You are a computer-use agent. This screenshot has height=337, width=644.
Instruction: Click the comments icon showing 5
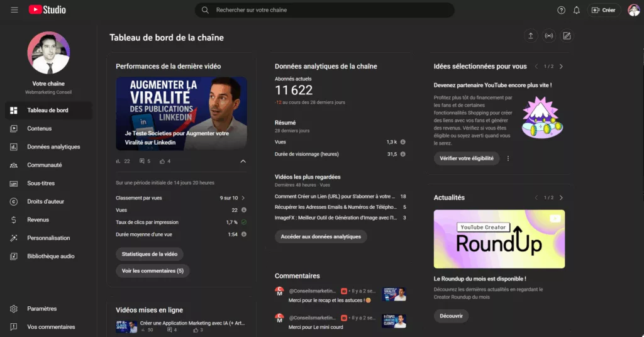(x=142, y=162)
